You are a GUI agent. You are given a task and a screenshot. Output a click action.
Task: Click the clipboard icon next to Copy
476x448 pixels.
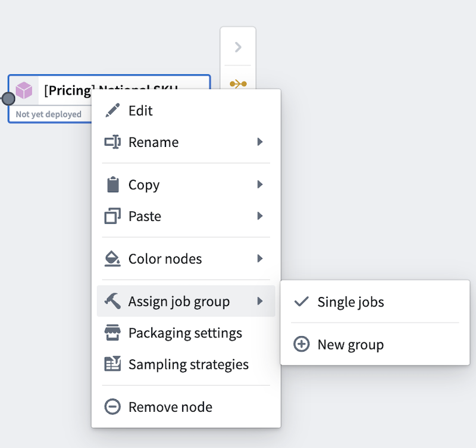click(x=113, y=184)
